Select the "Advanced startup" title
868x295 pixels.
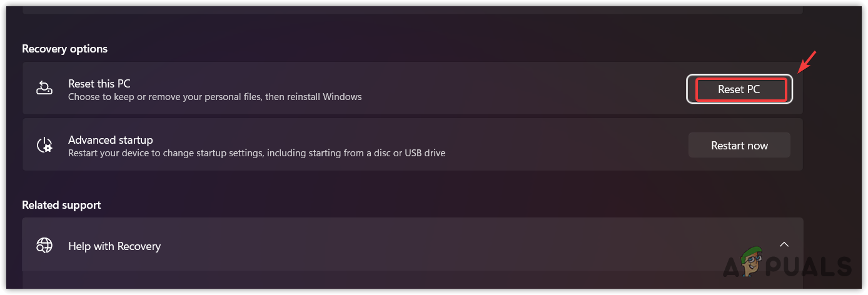pyautogui.click(x=110, y=140)
